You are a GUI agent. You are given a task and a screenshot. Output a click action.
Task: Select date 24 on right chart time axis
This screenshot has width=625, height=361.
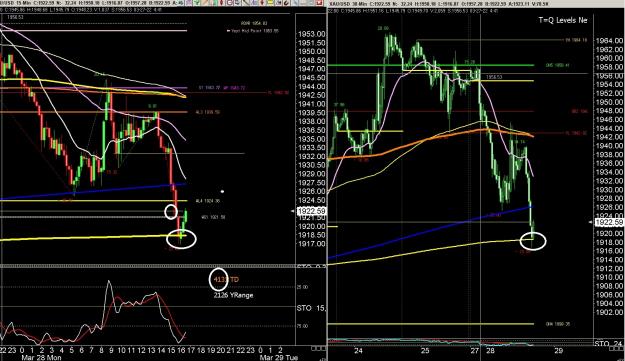(x=358, y=351)
